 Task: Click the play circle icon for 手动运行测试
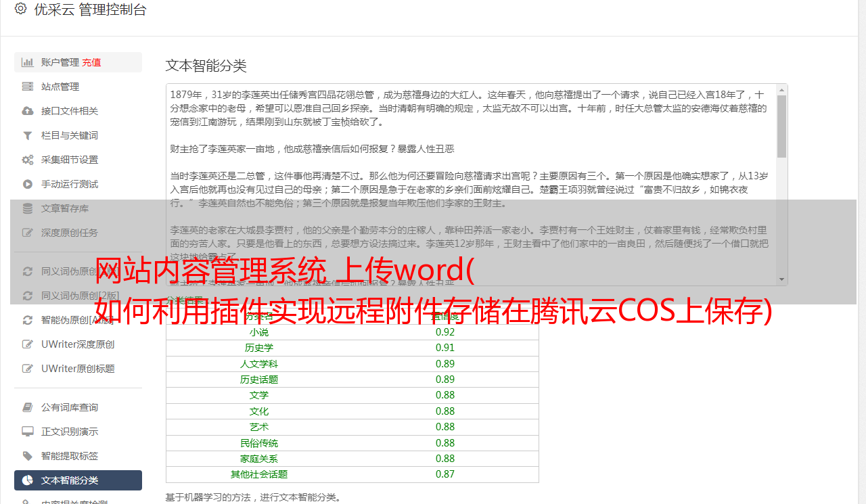(28, 184)
